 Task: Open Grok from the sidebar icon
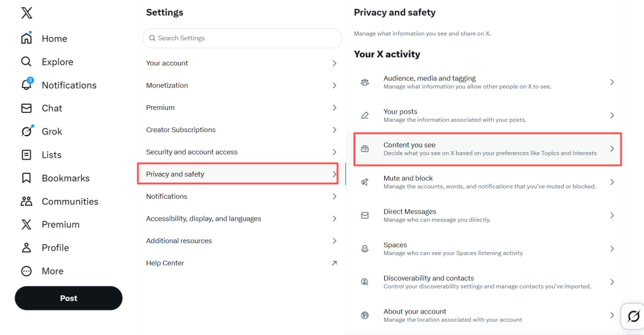(26, 131)
